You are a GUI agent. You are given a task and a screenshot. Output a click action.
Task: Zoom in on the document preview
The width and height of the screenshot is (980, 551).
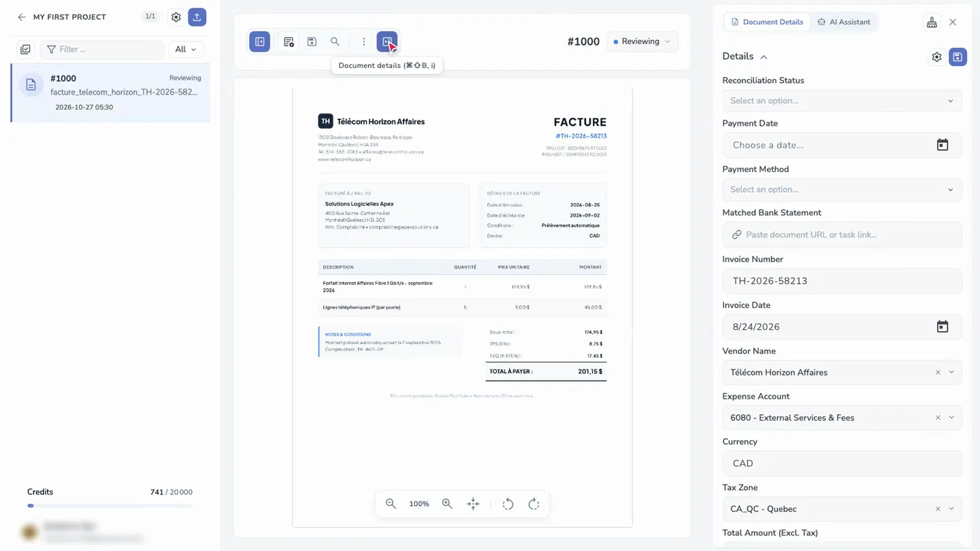pyautogui.click(x=447, y=504)
